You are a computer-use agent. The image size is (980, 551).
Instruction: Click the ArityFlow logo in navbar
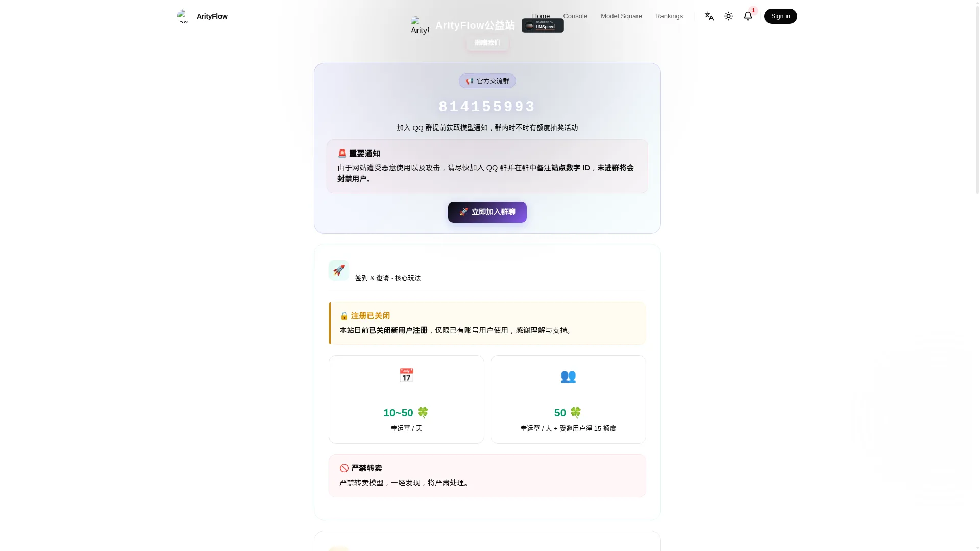pyautogui.click(x=183, y=16)
